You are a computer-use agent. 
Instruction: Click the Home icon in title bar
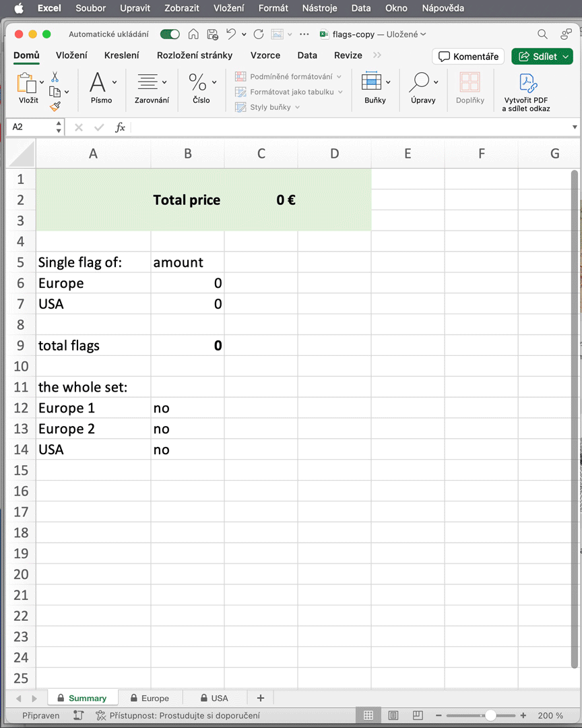[193, 34]
